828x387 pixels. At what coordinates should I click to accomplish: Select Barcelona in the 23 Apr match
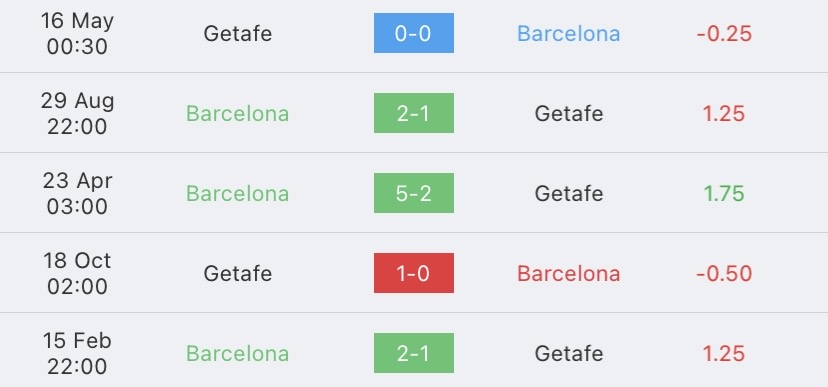click(238, 193)
